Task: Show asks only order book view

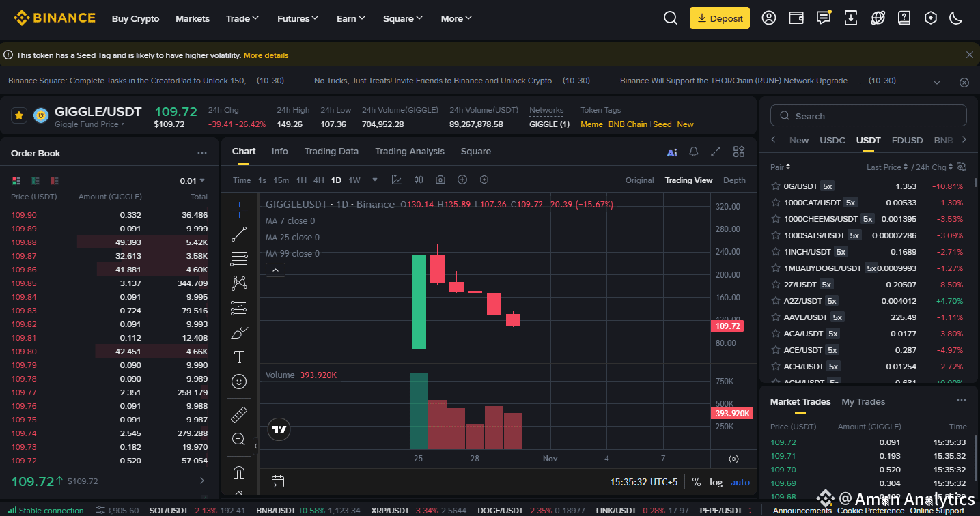Action: [x=54, y=181]
